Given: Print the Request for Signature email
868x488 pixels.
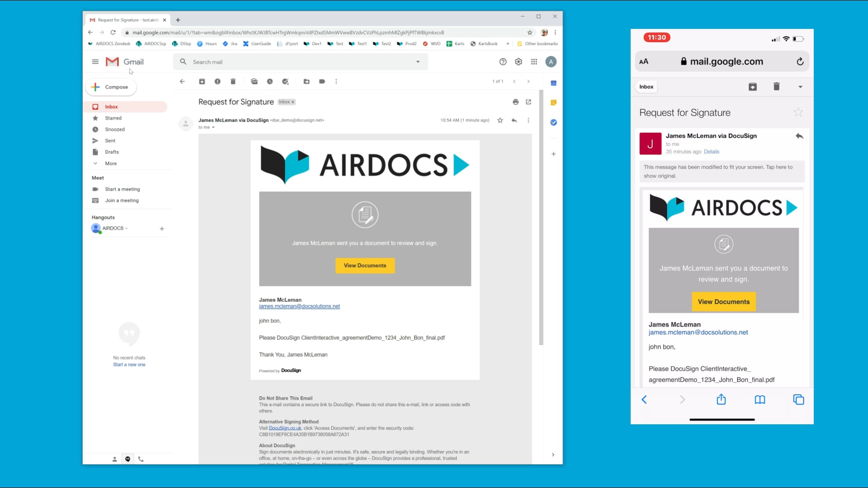Looking at the screenshot, I should (x=515, y=102).
